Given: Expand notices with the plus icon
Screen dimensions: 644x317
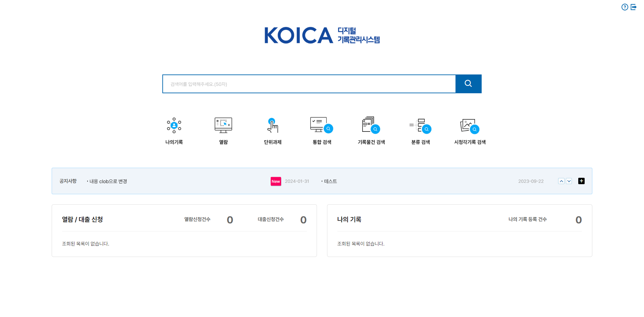Looking at the screenshot, I should [581, 181].
